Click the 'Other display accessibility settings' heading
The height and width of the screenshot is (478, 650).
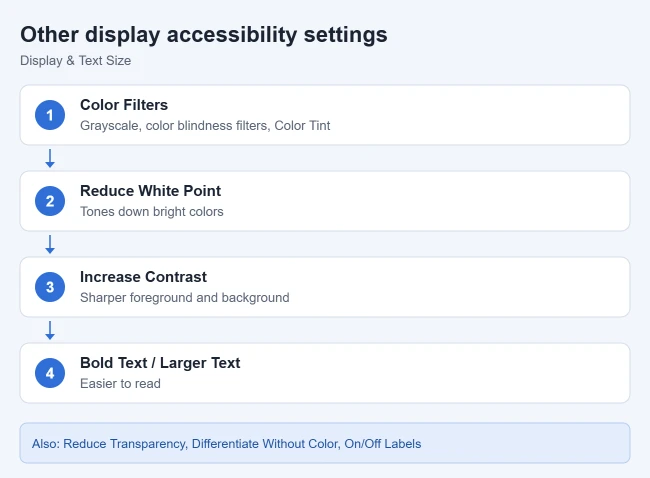pos(204,35)
